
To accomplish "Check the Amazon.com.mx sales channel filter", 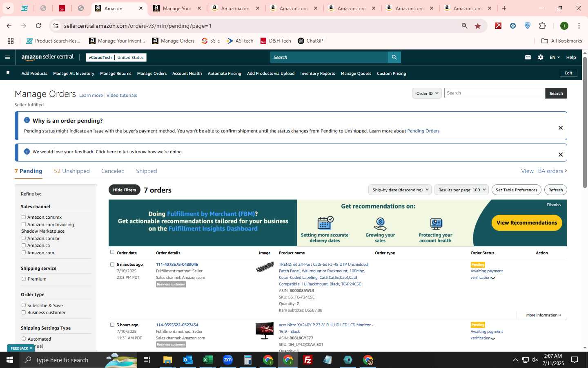I will click(24, 217).
